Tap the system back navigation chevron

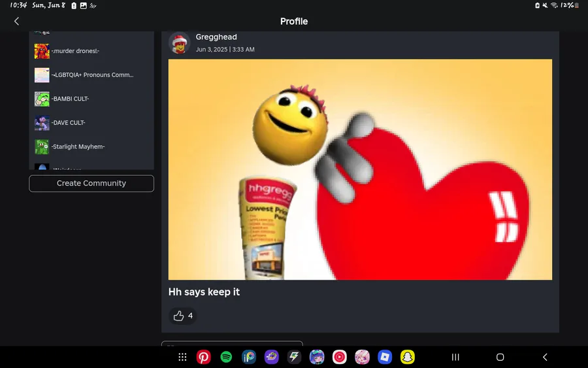pyautogui.click(x=546, y=357)
